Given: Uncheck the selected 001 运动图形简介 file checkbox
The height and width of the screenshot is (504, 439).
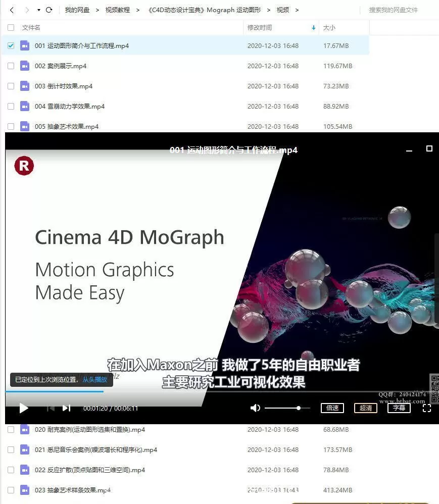Looking at the screenshot, I should (11, 45).
